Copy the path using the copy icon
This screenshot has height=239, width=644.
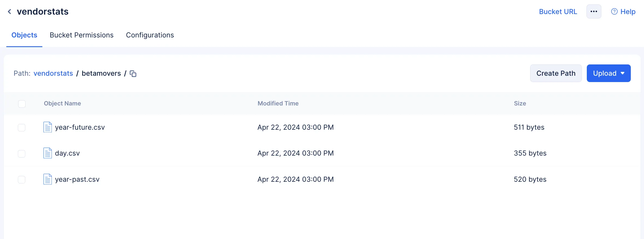pos(133,74)
